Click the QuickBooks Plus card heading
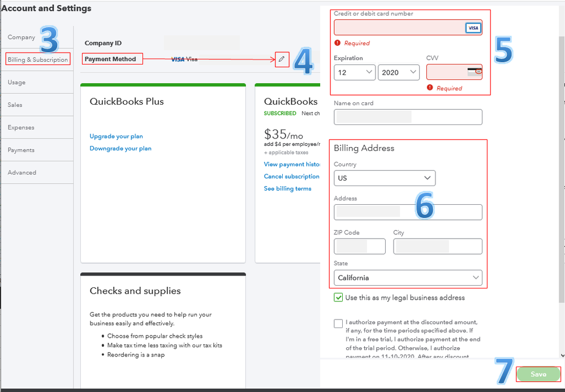Image resolution: width=565 pixels, height=392 pixels. pyautogui.click(x=127, y=102)
